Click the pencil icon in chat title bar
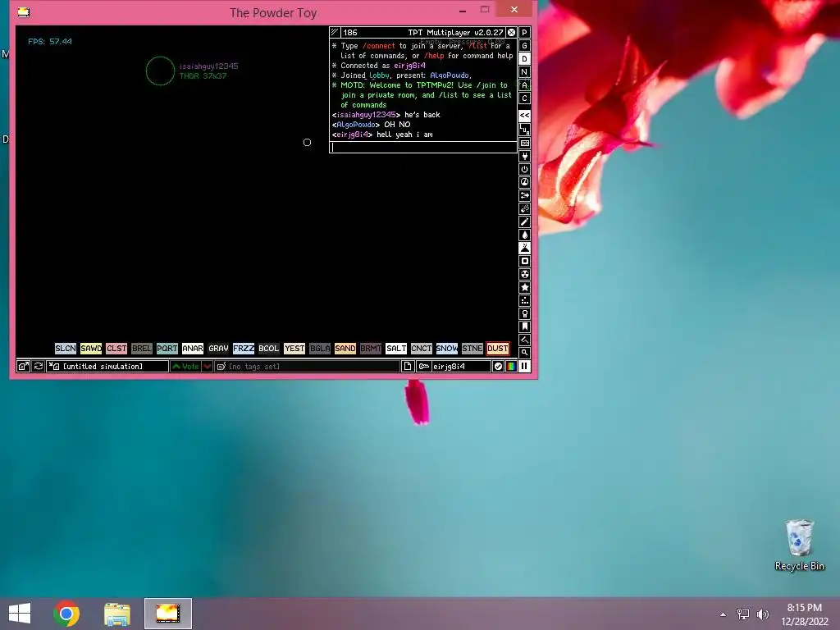840x630 pixels. tap(335, 32)
